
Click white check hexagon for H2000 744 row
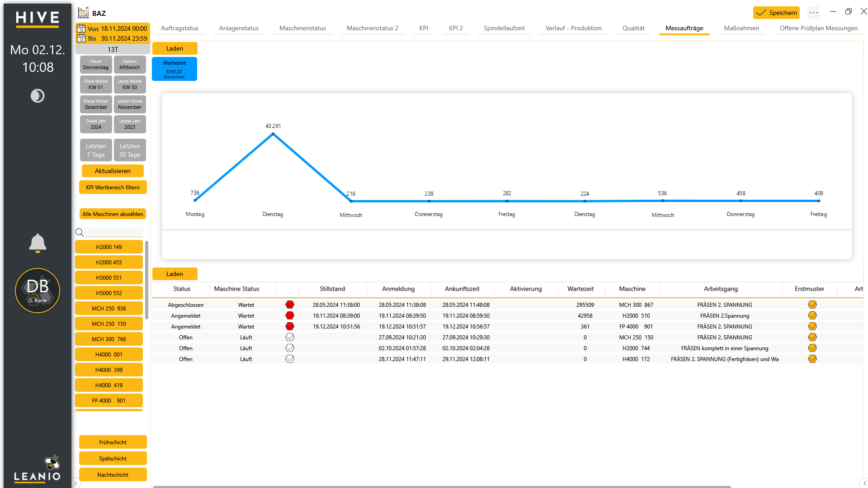coord(290,348)
